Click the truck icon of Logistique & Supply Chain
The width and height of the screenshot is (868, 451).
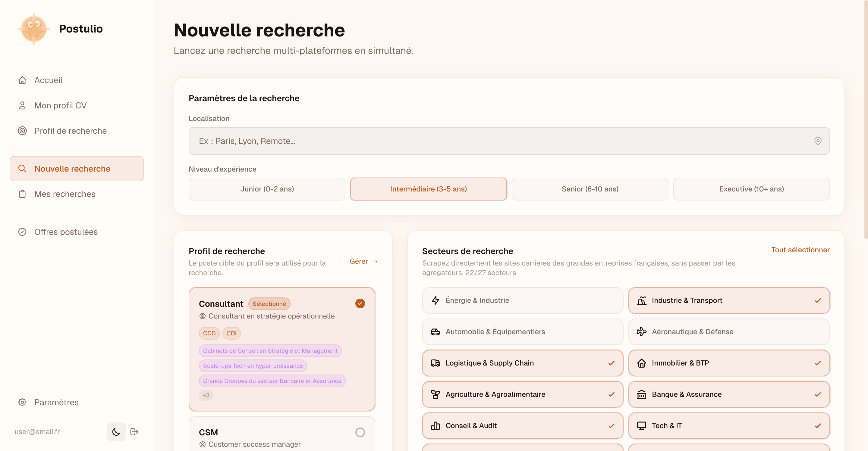click(435, 363)
